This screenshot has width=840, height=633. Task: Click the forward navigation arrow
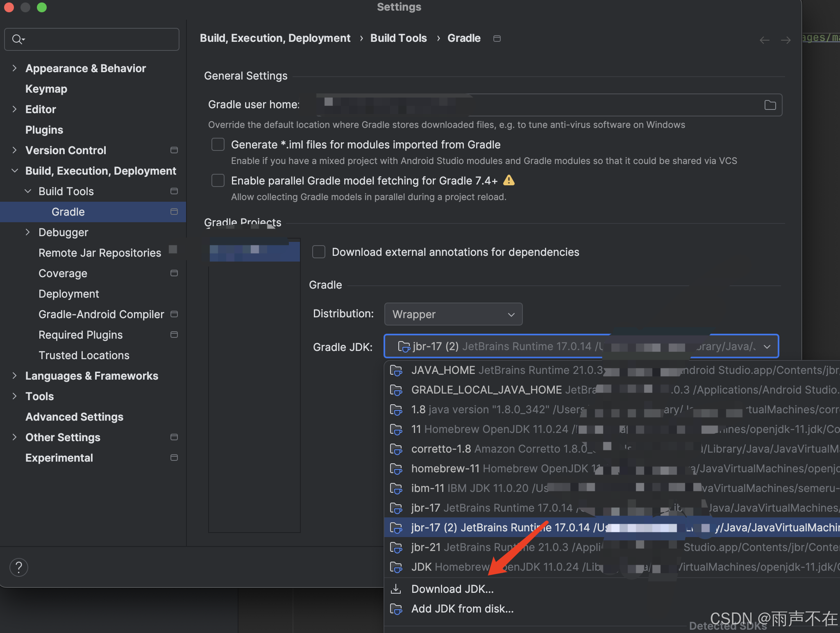click(786, 40)
